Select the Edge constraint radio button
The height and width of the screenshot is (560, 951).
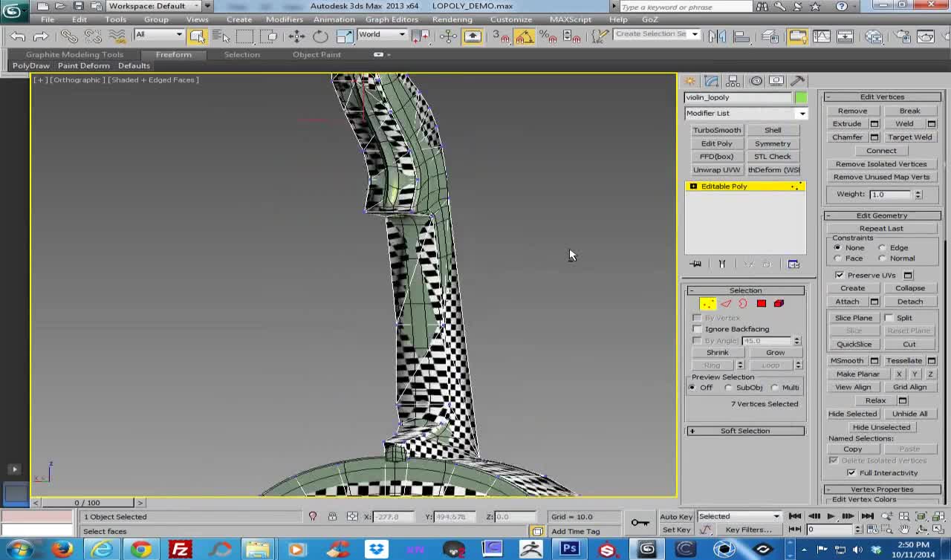(x=883, y=248)
